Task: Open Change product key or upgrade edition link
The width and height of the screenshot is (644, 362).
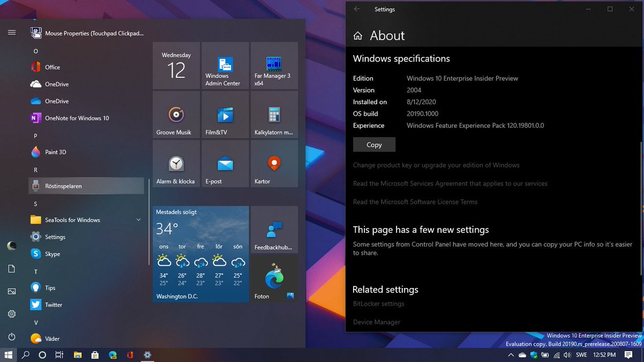Action: pos(436,165)
